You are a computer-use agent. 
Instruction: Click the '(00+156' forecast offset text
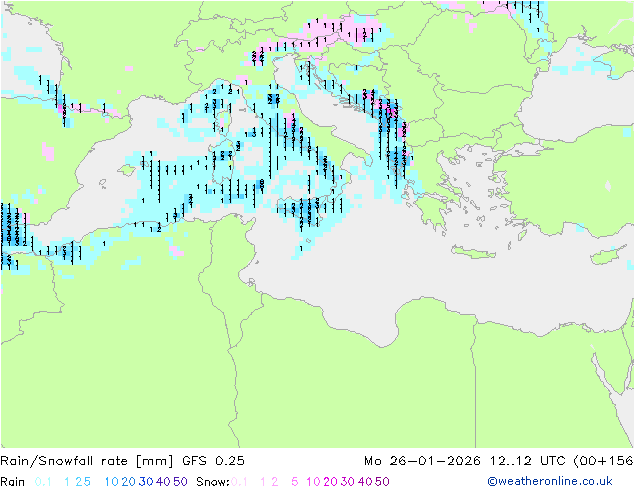(x=603, y=461)
